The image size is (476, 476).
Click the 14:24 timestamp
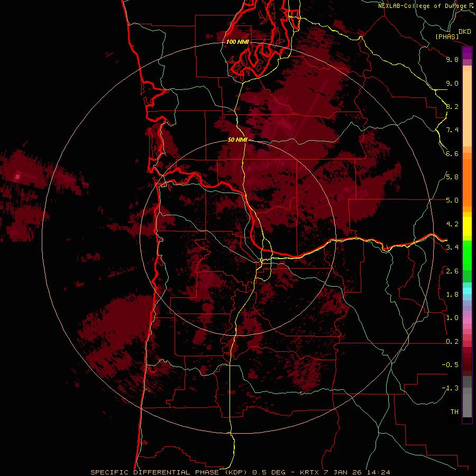point(378,472)
